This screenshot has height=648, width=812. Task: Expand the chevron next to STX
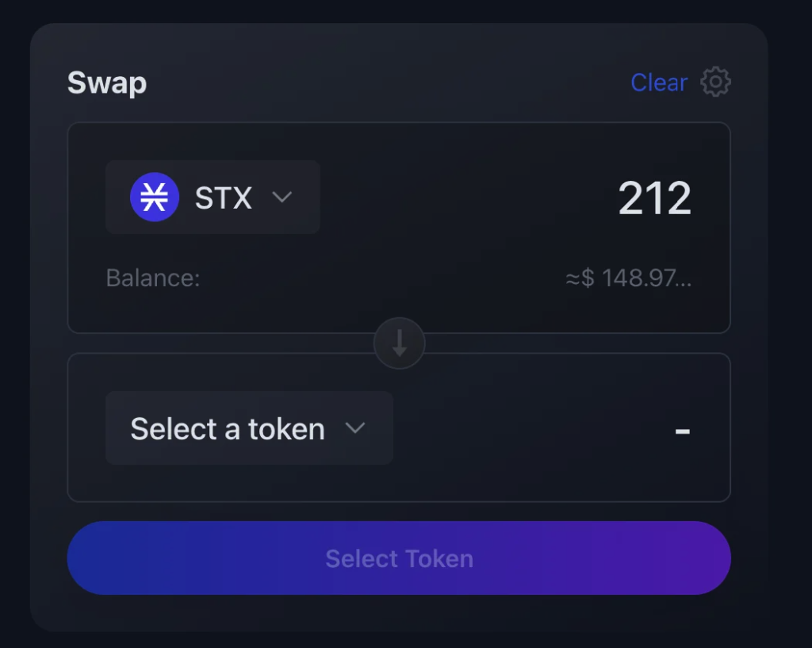(x=282, y=197)
